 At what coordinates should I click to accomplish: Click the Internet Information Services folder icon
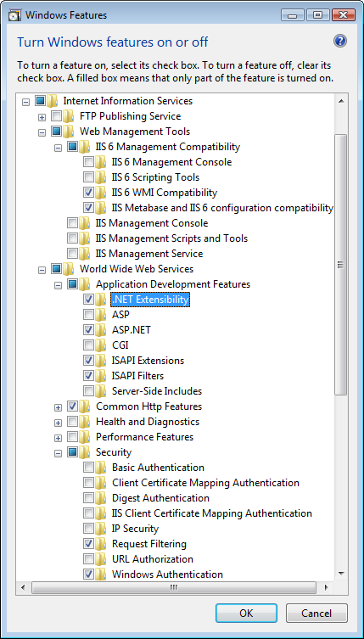point(52,101)
